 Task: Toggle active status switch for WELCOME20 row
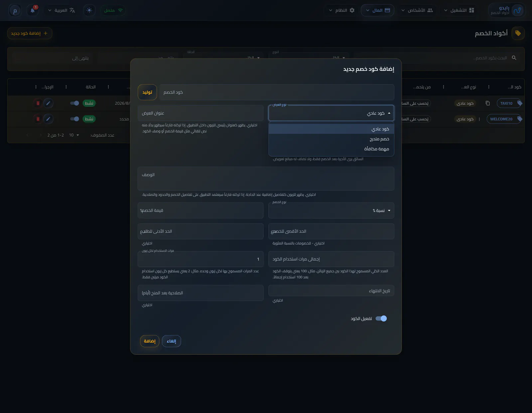click(x=74, y=119)
